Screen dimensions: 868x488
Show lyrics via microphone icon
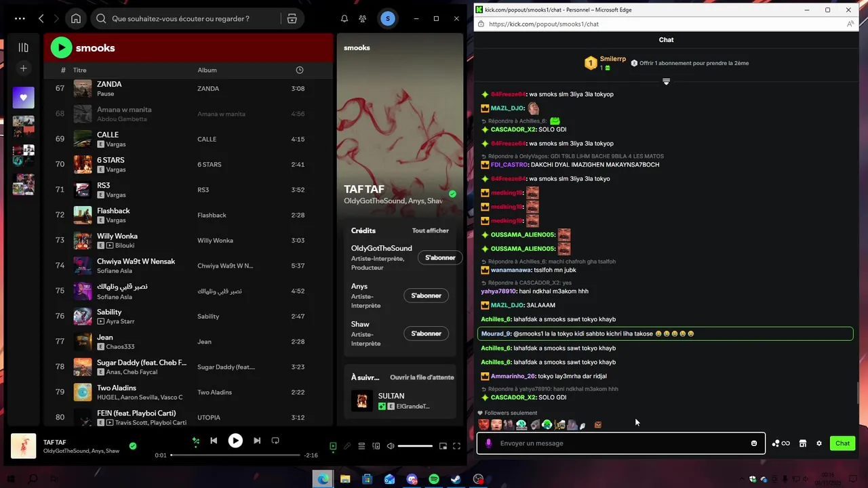point(347,446)
